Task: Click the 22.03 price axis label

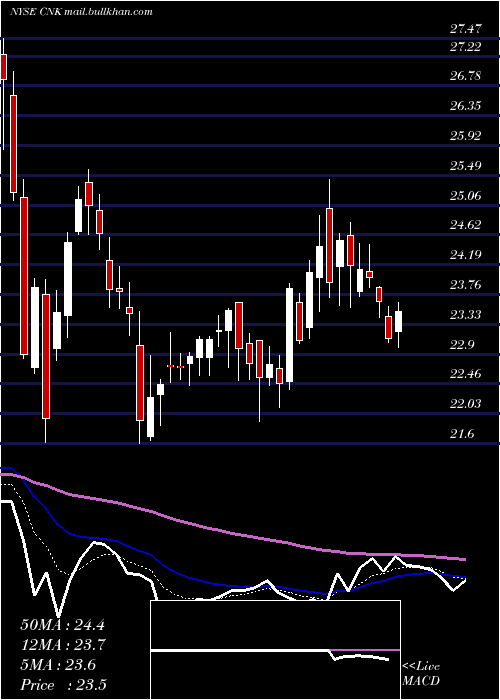Action: tap(466, 404)
